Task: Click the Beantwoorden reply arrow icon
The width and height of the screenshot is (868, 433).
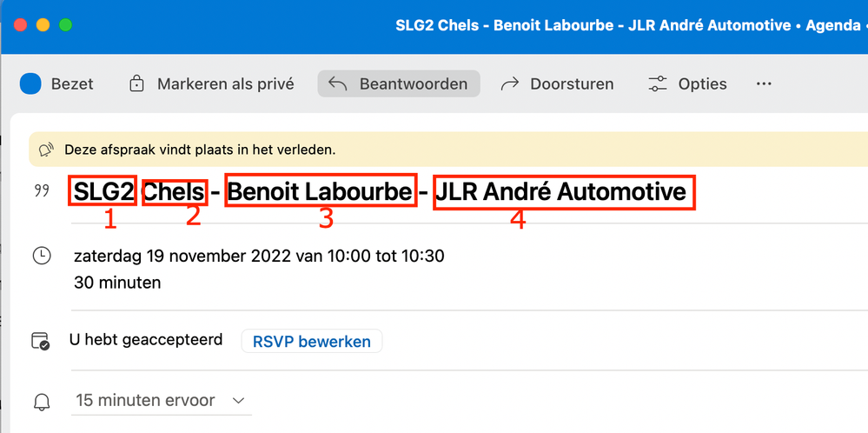Action: [x=338, y=84]
